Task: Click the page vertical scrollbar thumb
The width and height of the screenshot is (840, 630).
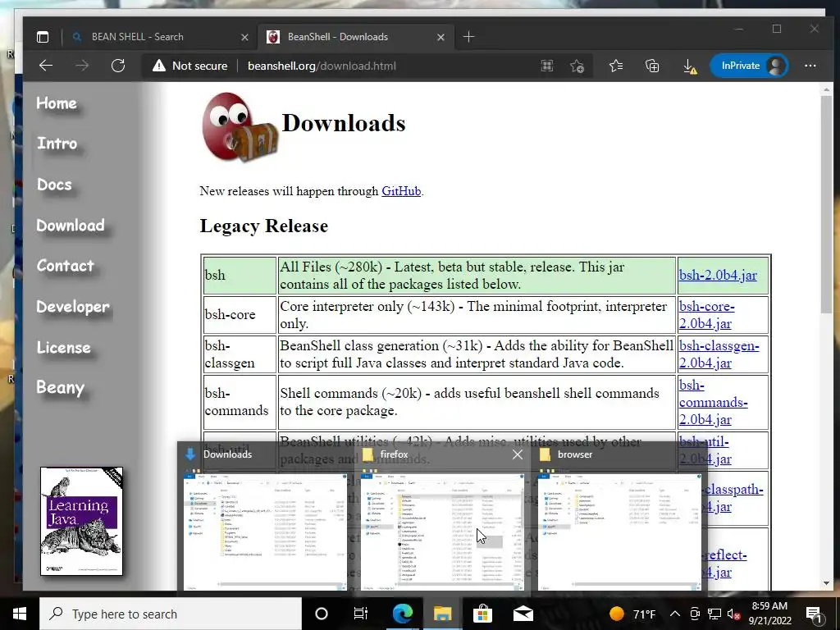Action: click(827, 206)
